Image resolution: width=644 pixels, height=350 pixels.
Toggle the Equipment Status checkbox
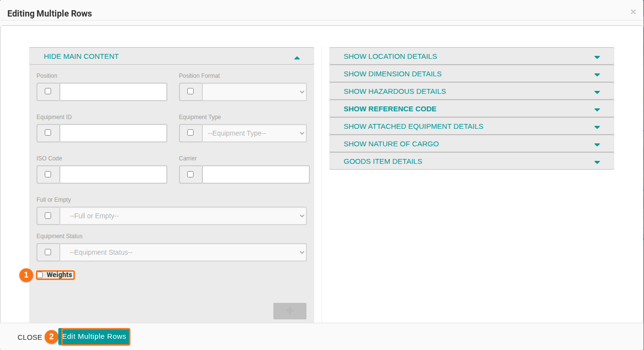tap(48, 252)
